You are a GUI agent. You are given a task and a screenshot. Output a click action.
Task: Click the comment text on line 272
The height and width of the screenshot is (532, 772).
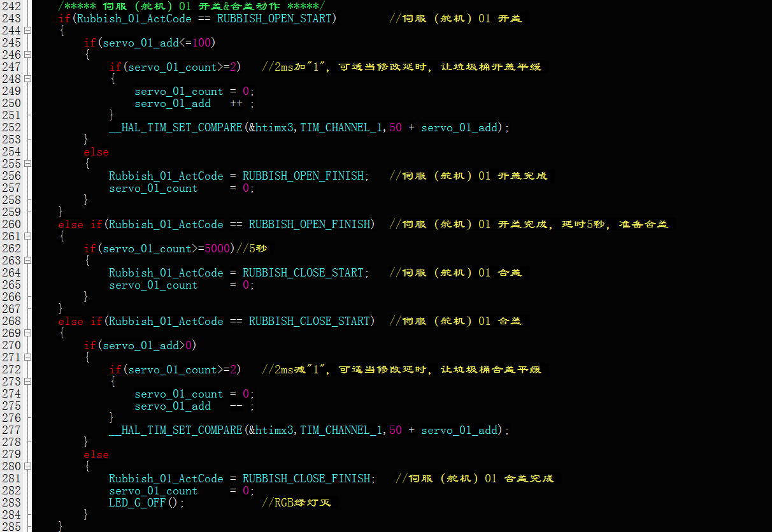point(401,370)
